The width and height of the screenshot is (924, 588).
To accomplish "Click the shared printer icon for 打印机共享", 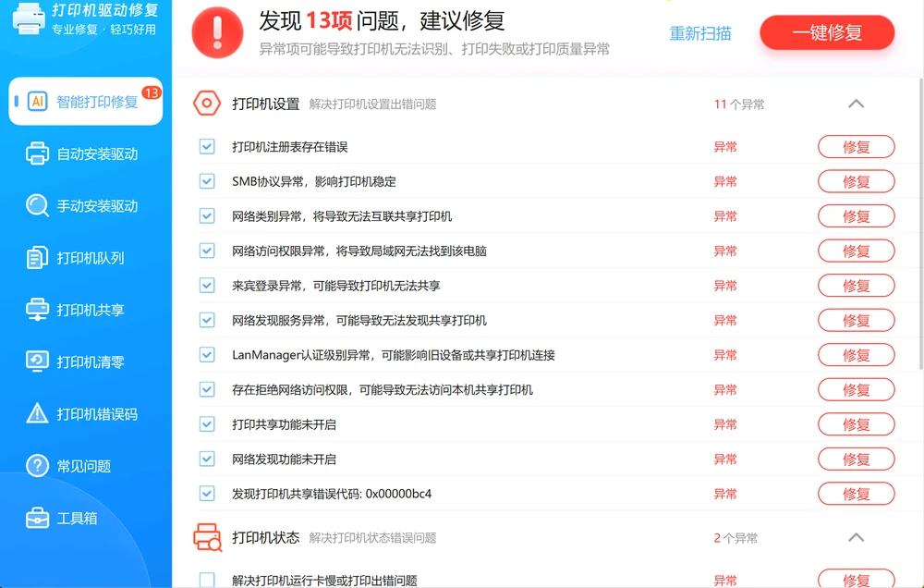I will click(x=37, y=310).
